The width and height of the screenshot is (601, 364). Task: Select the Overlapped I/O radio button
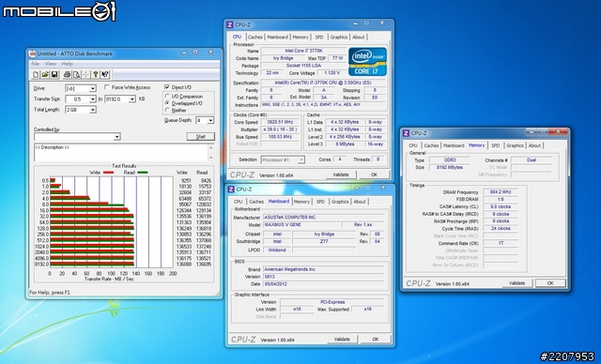tap(167, 103)
